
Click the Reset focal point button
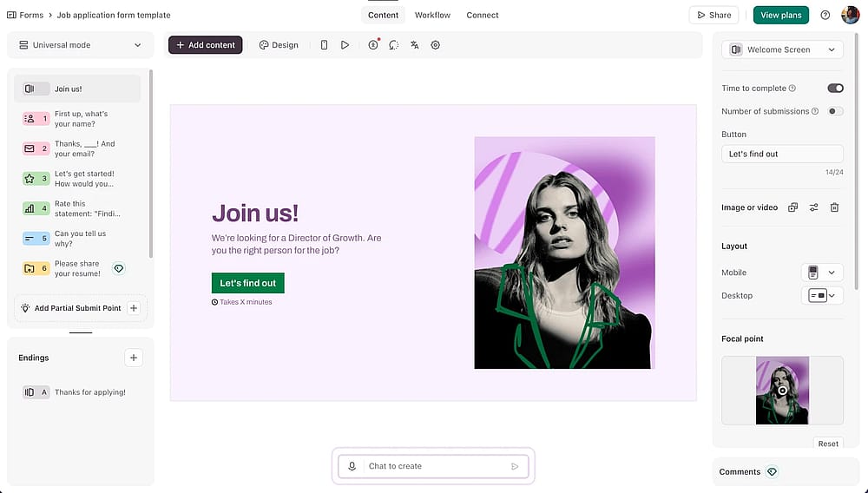pos(828,444)
